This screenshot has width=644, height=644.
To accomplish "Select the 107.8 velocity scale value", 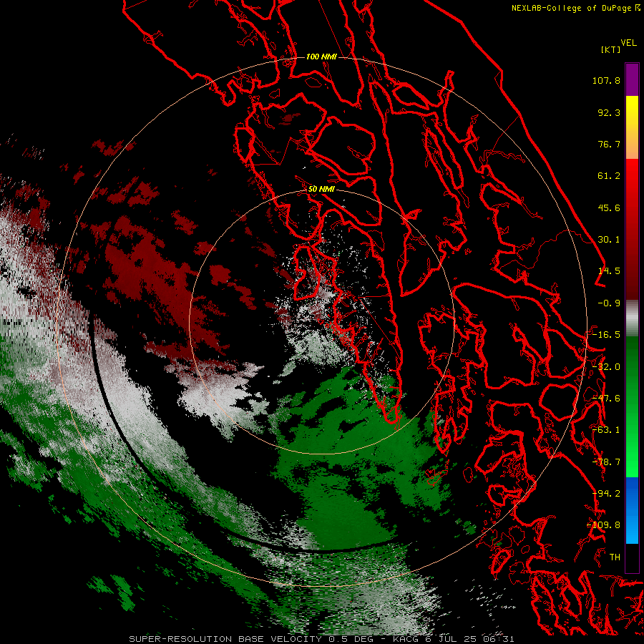I will pyautogui.click(x=606, y=80).
